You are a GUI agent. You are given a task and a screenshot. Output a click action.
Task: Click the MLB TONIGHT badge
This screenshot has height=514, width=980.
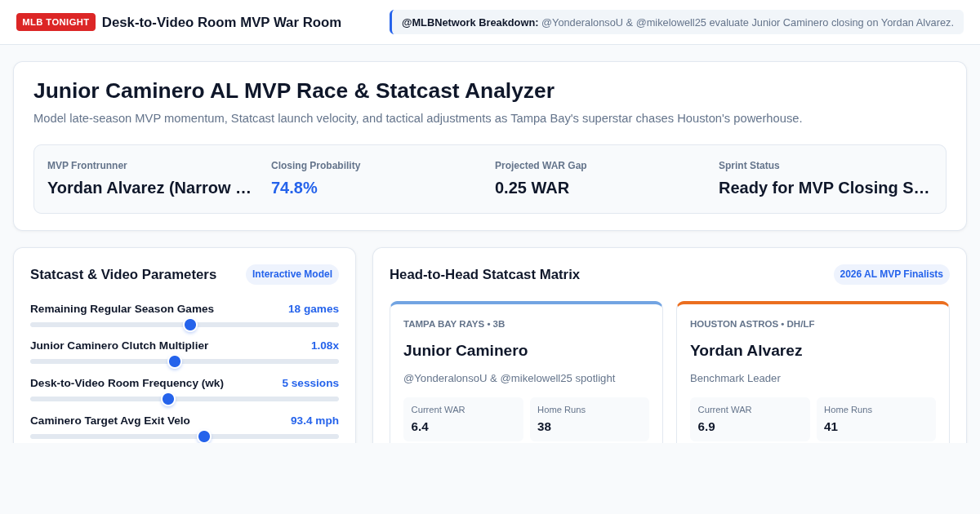(x=56, y=22)
